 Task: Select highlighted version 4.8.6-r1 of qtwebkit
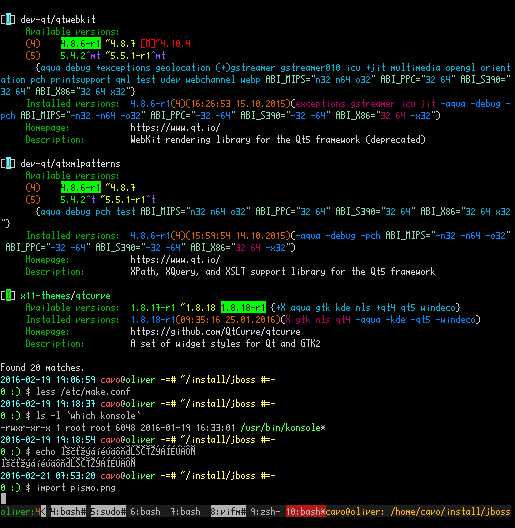pos(81,44)
